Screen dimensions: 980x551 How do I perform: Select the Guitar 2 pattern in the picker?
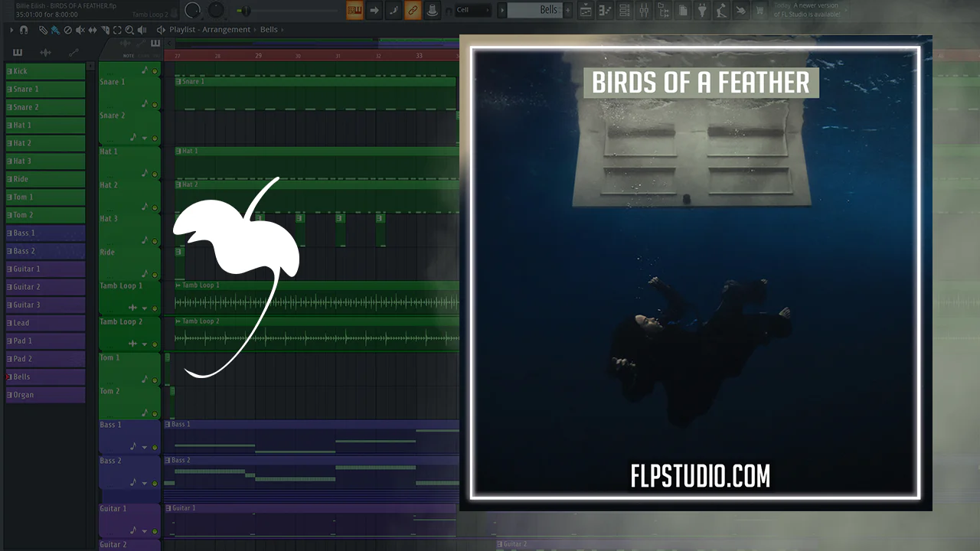point(45,287)
